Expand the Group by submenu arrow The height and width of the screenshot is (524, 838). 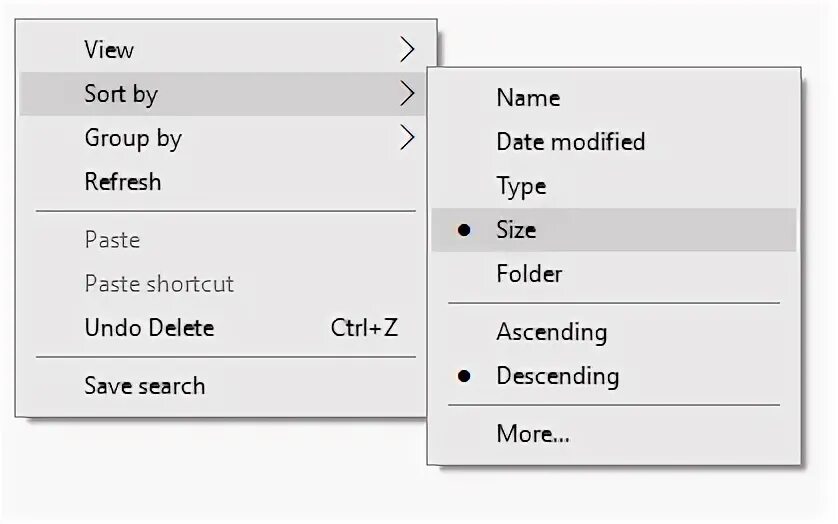pyautogui.click(x=406, y=138)
